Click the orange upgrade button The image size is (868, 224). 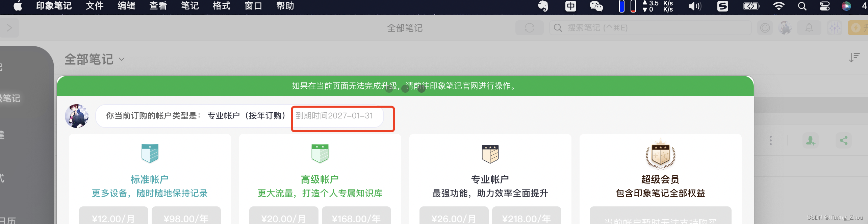click(x=858, y=28)
